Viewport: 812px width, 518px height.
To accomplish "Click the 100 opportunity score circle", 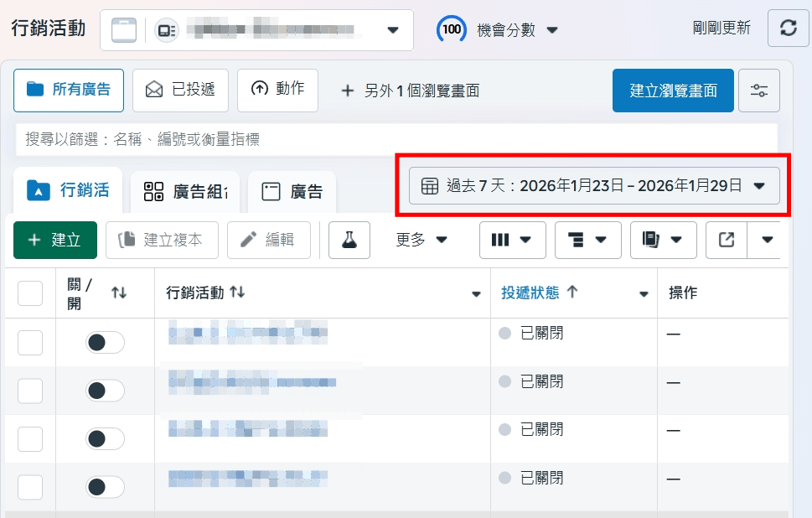I will click(452, 29).
